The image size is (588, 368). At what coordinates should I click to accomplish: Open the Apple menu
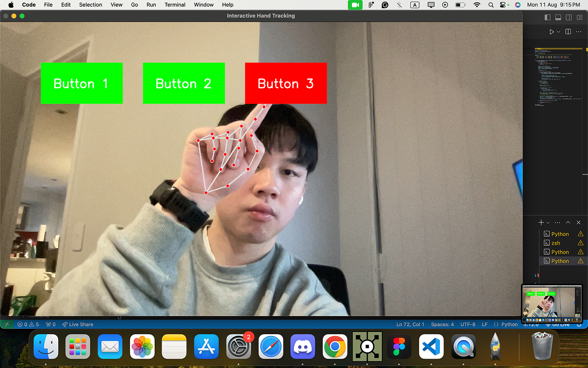coord(11,5)
